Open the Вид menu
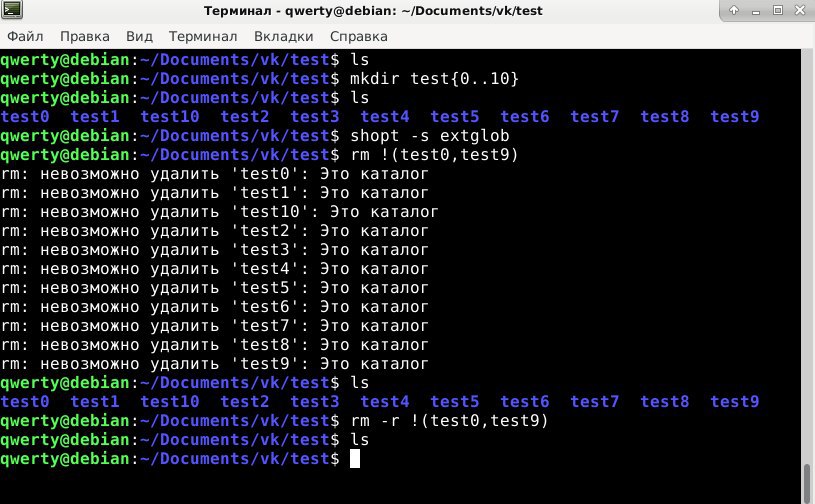The height and width of the screenshot is (504, 815). 139,36
